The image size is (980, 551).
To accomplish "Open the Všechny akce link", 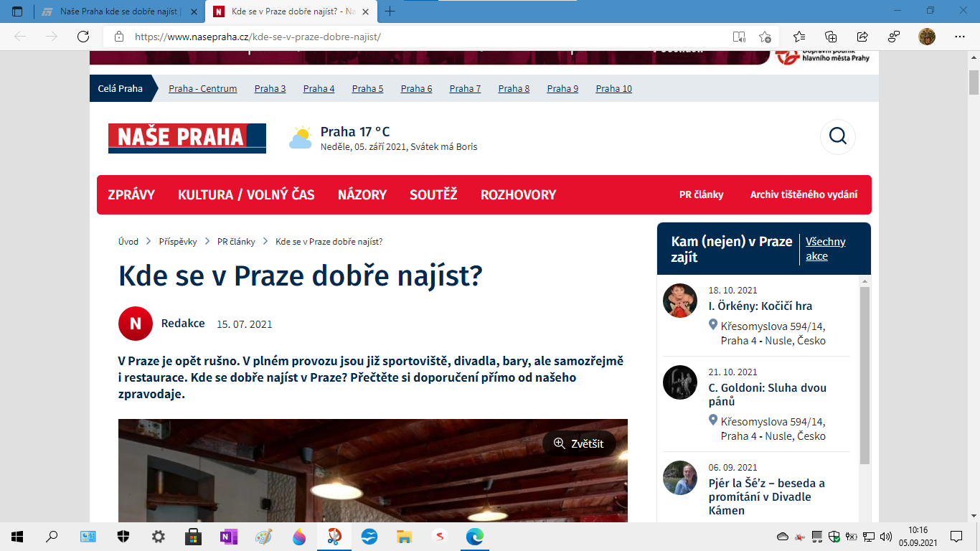I will pyautogui.click(x=826, y=248).
